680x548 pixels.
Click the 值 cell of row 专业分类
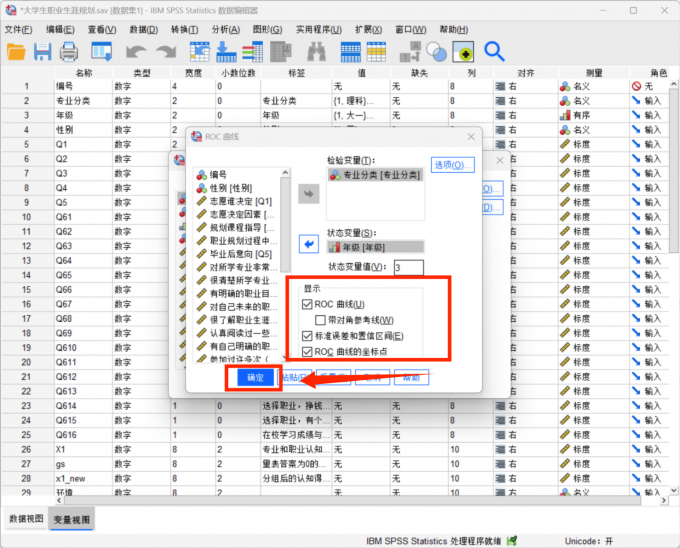coord(361,101)
